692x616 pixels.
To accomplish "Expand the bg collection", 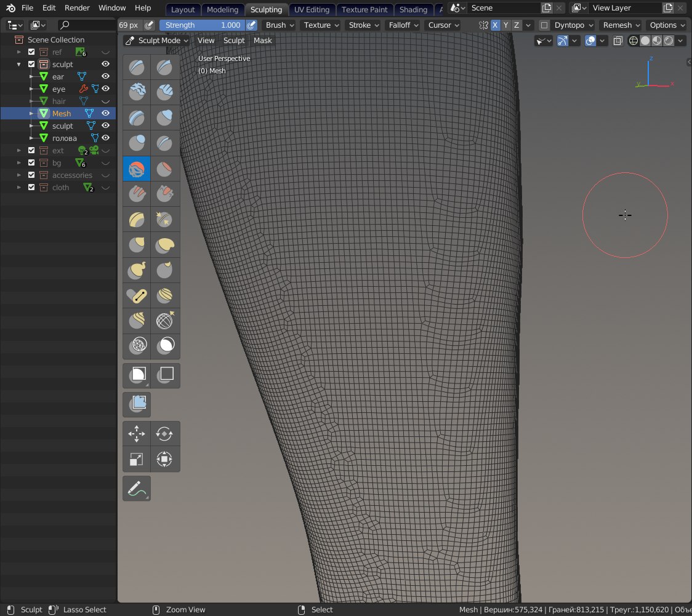I will [18, 162].
